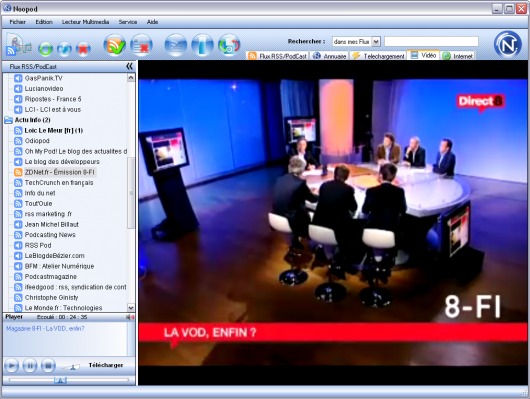Open the 'dans mes Flux' search dropdown

pos(376,42)
